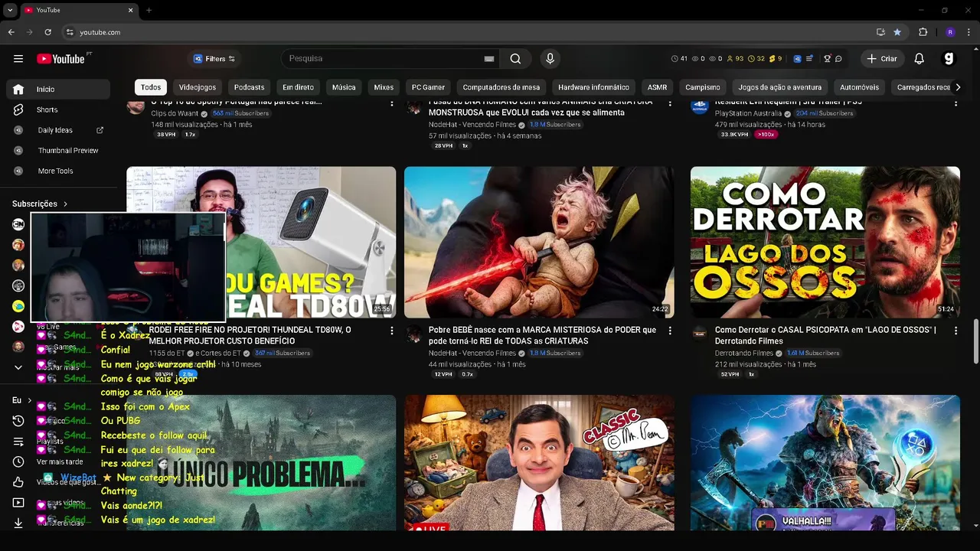Viewport: 980px width, 551px height.
Task: Open Thumbnail Preview tool
Action: [x=58, y=151]
